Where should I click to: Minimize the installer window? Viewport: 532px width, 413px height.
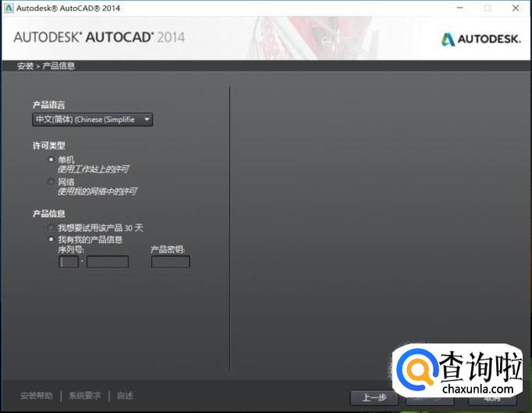click(458, 8)
